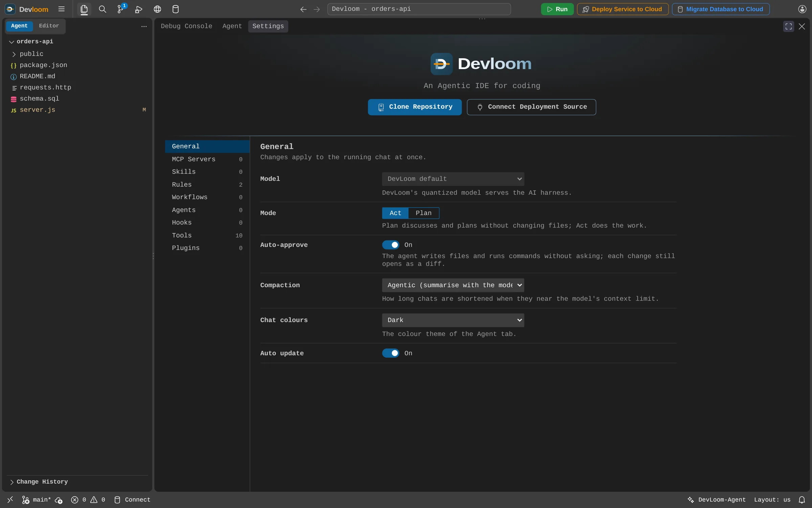
Task: Go forward with the right arrow
Action: click(x=317, y=9)
